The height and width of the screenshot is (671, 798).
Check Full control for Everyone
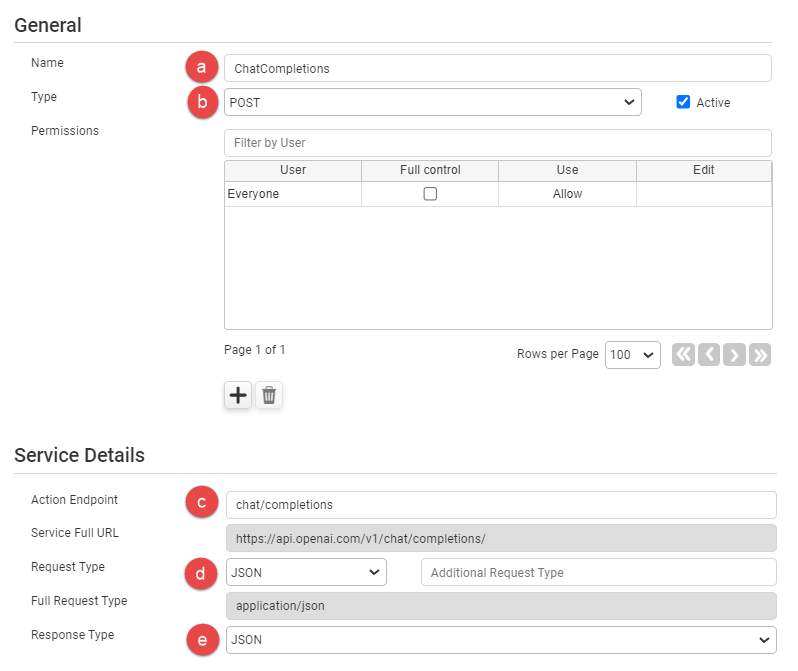point(430,194)
